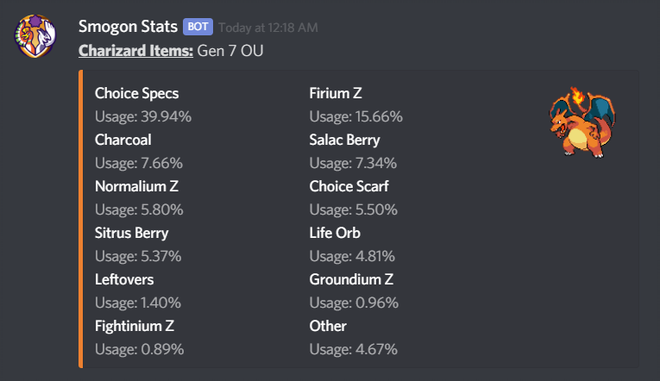This screenshot has width=660, height=381.
Task: Click the BOT tag badge
Action: (x=197, y=27)
